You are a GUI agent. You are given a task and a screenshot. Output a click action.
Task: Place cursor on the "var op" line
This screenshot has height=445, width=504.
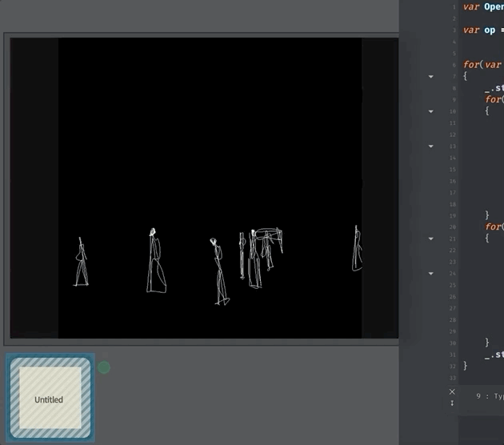pyautogui.click(x=478, y=30)
